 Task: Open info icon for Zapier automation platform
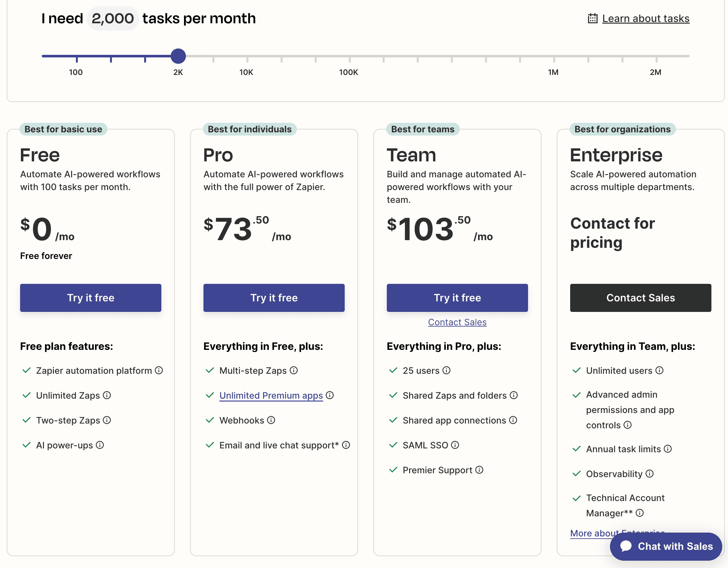coord(159,370)
